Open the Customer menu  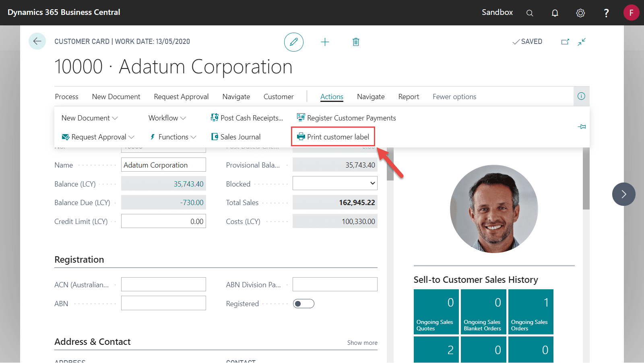(x=279, y=97)
